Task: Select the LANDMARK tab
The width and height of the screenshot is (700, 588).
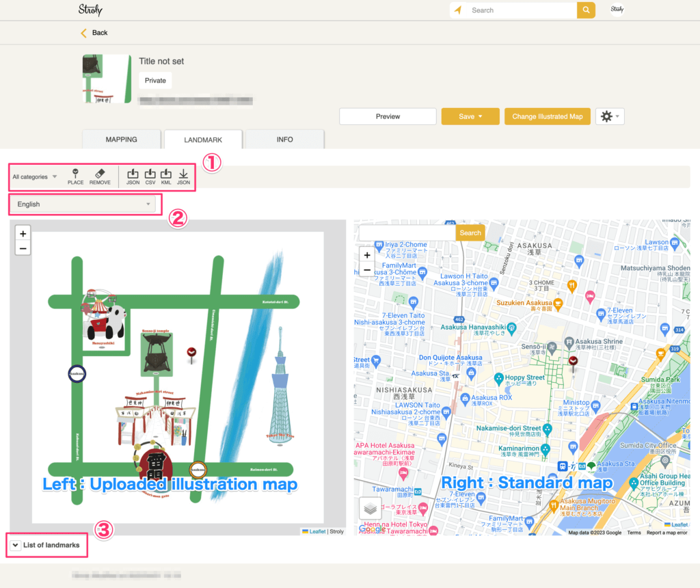Action: click(203, 139)
